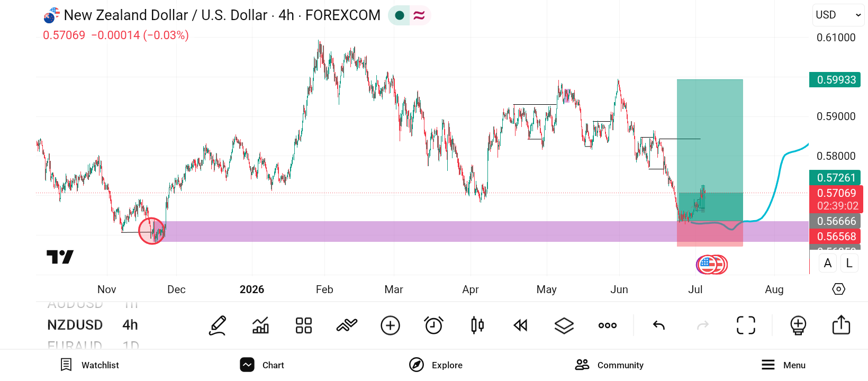The image size is (868, 381).
Task: Toggle the green market status indicator
Action: click(400, 15)
